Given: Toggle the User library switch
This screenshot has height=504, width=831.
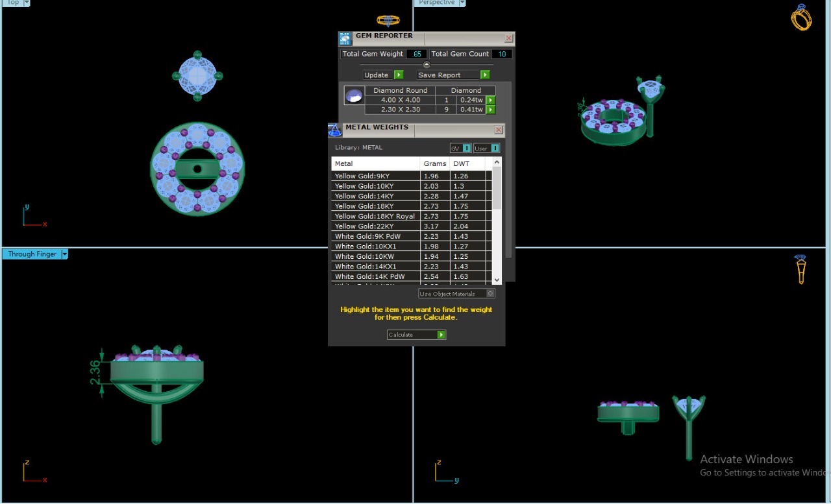Looking at the screenshot, I should tap(495, 149).
